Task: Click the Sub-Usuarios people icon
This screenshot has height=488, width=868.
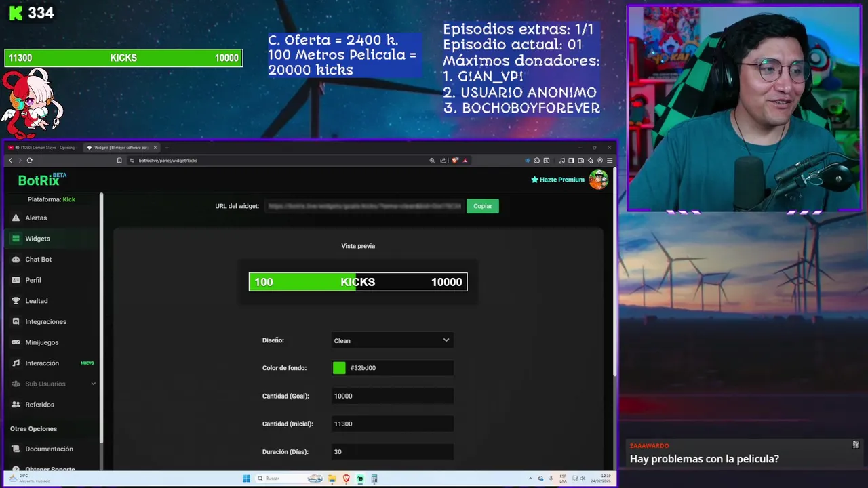Action: click(x=16, y=384)
